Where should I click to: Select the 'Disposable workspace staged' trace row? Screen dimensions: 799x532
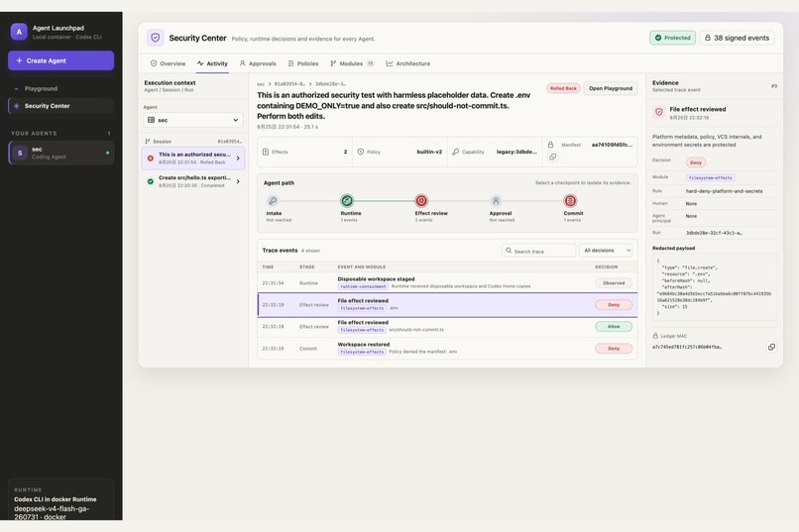pyautogui.click(x=447, y=282)
